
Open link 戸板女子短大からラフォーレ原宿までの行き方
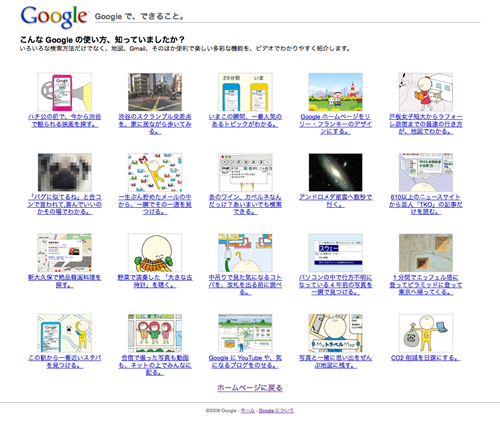tap(426, 124)
